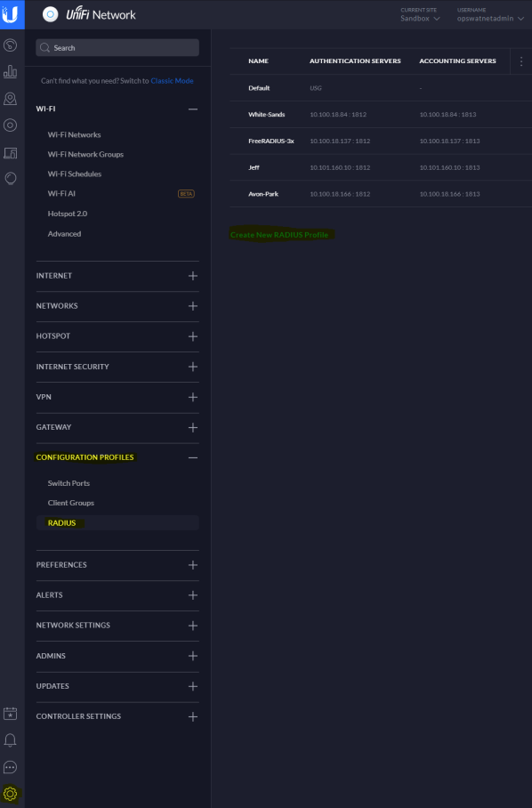The height and width of the screenshot is (808, 532).
Task: Open the opswatnetadmin username dropdown
Action: click(x=490, y=19)
